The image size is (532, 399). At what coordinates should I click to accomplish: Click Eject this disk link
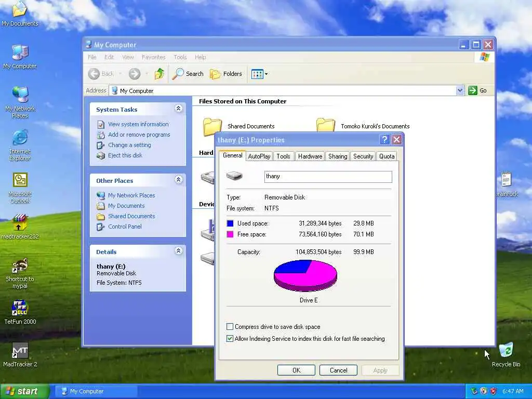click(125, 155)
